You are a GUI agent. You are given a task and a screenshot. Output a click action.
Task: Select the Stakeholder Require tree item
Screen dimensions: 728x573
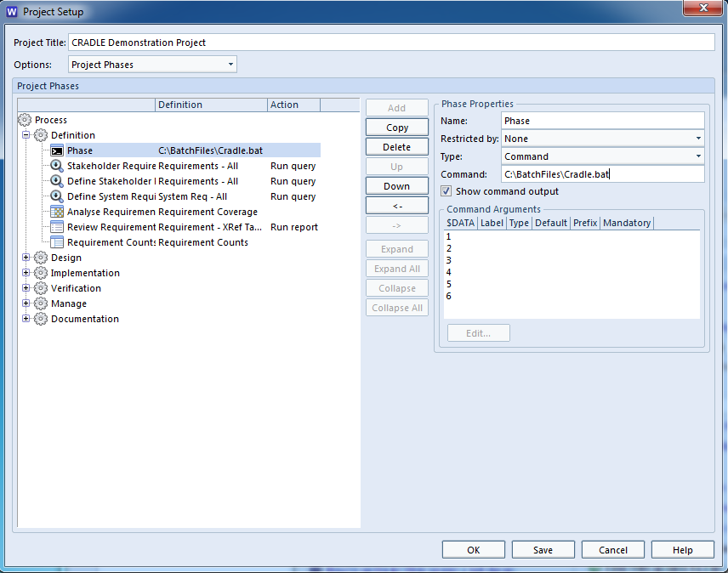111,166
